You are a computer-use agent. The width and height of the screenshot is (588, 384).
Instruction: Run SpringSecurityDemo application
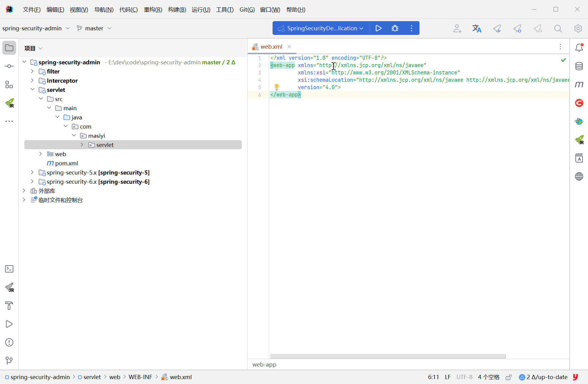click(378, 28)
